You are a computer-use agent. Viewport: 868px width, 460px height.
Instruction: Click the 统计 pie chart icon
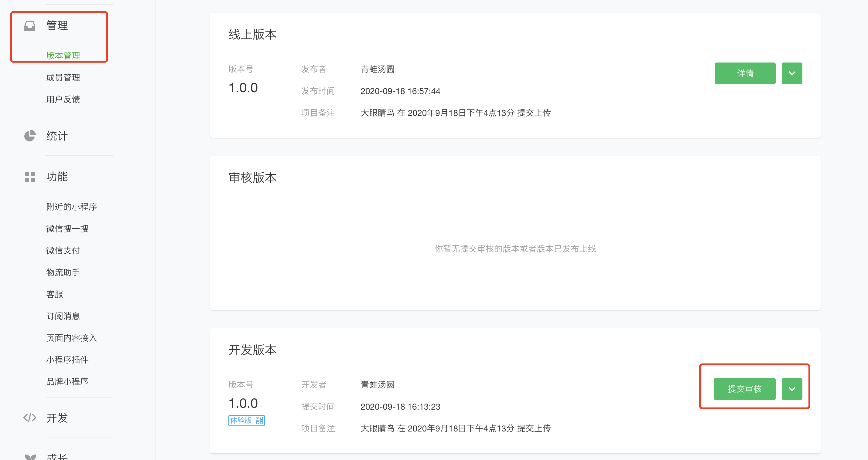coord(30,136)
